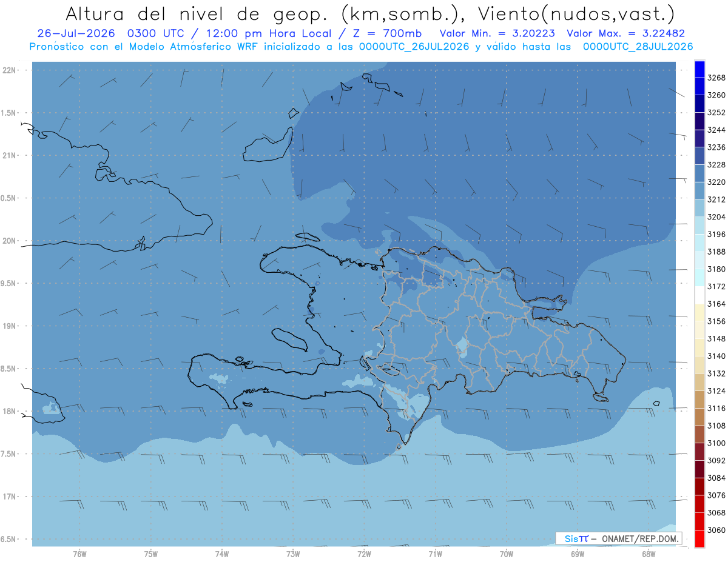Click the 71W longitude label
The width and height of the screenshot is (728, 562).
point(435,554)
